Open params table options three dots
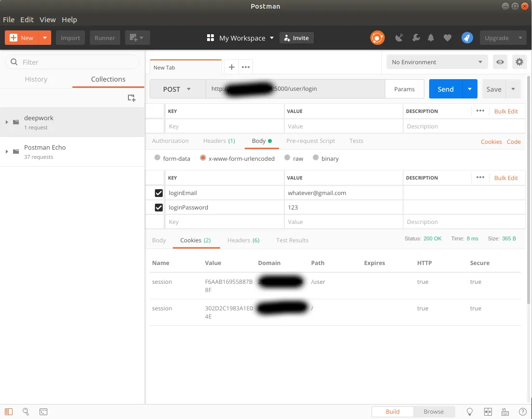 480,111
